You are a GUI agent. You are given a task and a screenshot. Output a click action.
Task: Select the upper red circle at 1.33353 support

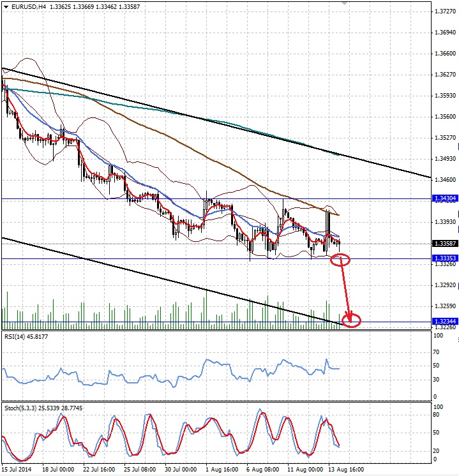click(340, 260)
